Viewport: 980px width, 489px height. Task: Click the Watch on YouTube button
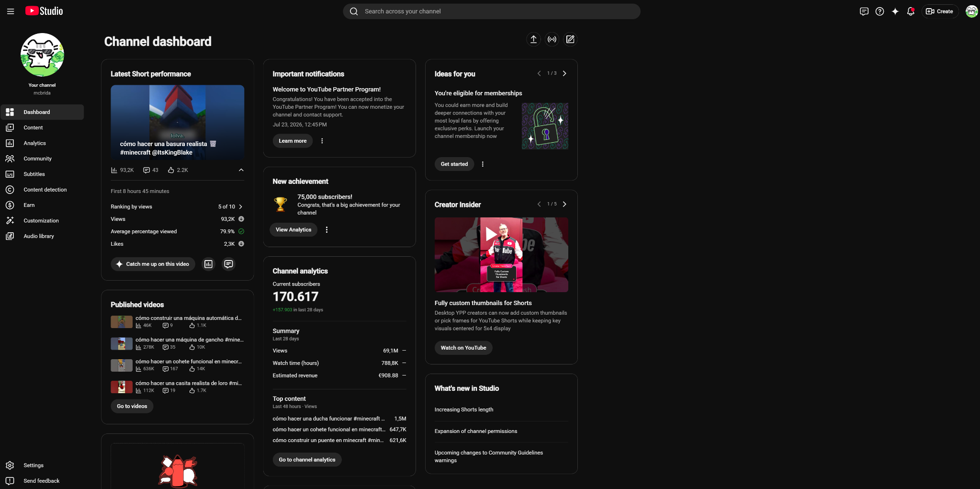(463, 348)
